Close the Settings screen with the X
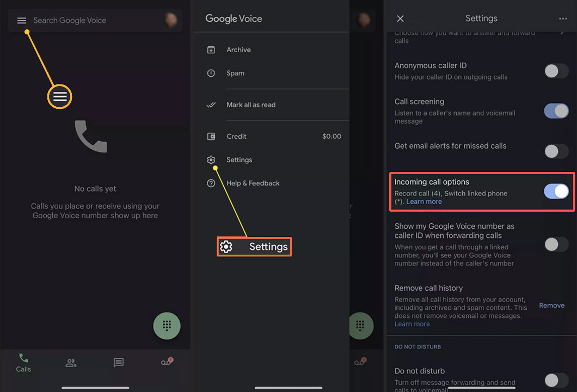 click(401, 19)
